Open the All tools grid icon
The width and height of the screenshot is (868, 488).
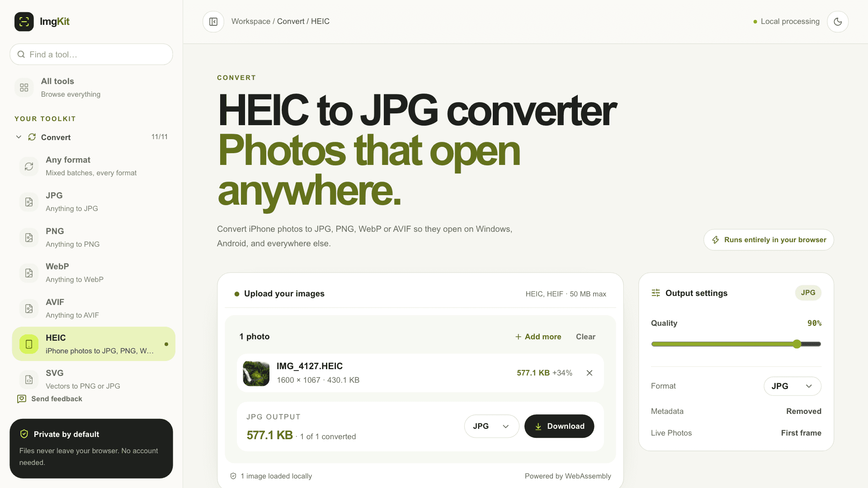(x=24, y=88)
